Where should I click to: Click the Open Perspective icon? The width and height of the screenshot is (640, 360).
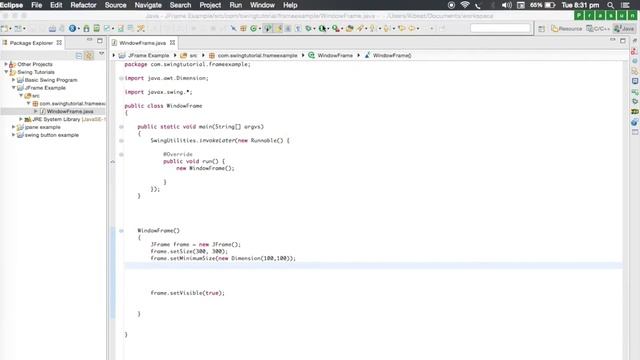[541, 29]
